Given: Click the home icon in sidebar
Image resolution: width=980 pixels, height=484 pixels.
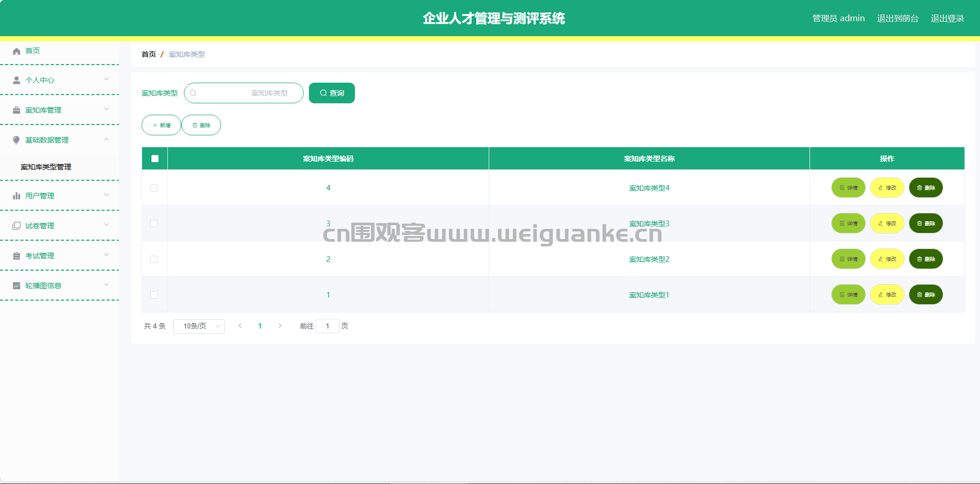Looking at the screenshot, I should 17,51.
